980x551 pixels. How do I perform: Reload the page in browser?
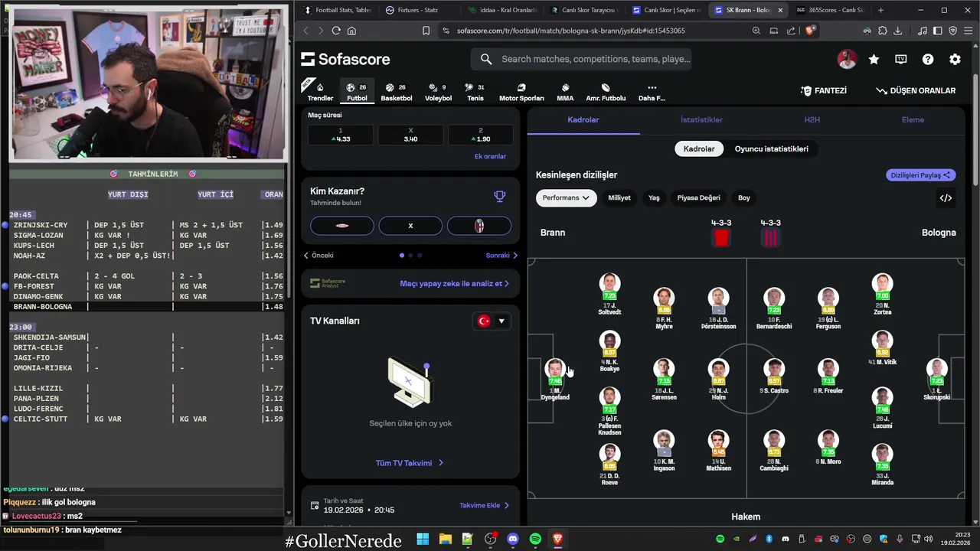point(336,31)
